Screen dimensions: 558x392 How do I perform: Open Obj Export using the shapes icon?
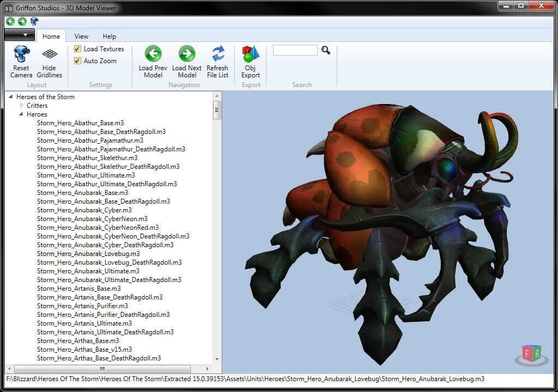pos(251,54)
